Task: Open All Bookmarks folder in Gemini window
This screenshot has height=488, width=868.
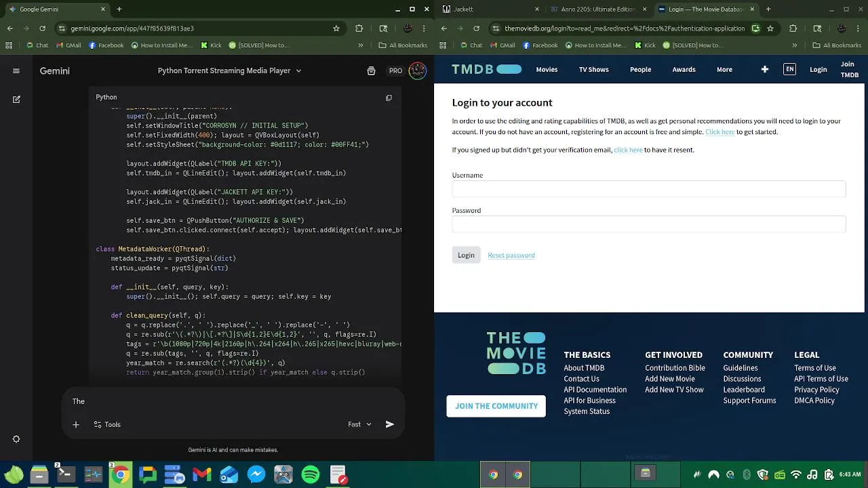Action: coord(402,45)
